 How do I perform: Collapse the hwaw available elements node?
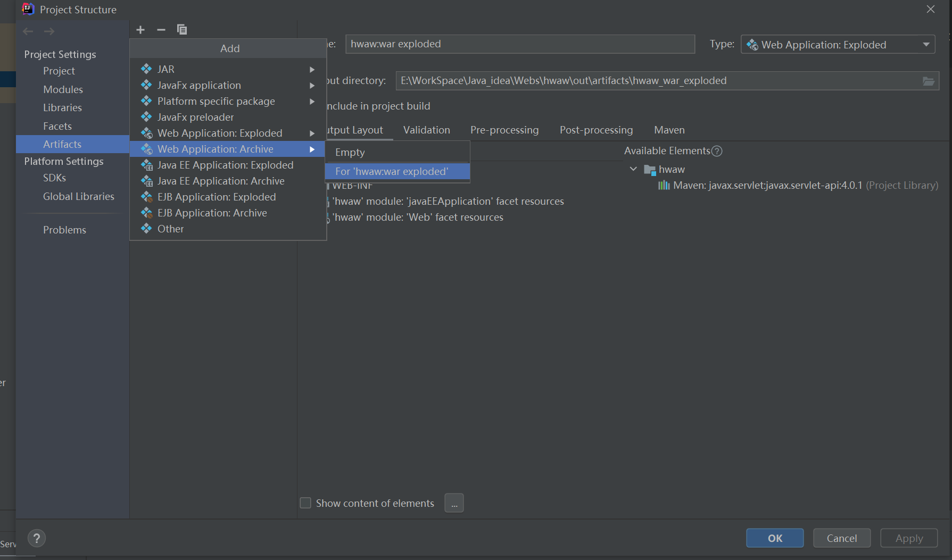click(x=633, y=169)
